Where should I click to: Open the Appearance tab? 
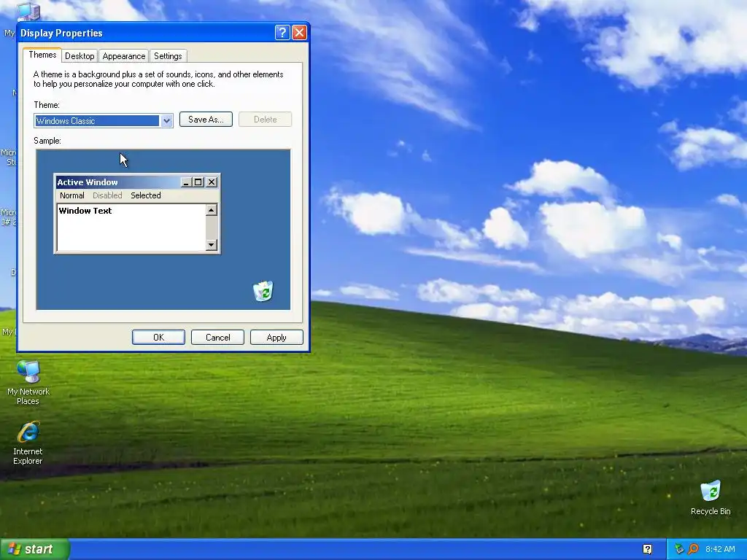tap(124, 55)
